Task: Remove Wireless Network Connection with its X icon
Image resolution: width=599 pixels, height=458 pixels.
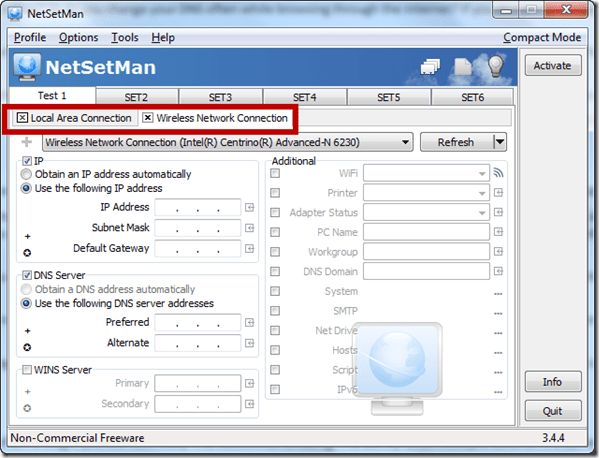Action: (148, 118)
